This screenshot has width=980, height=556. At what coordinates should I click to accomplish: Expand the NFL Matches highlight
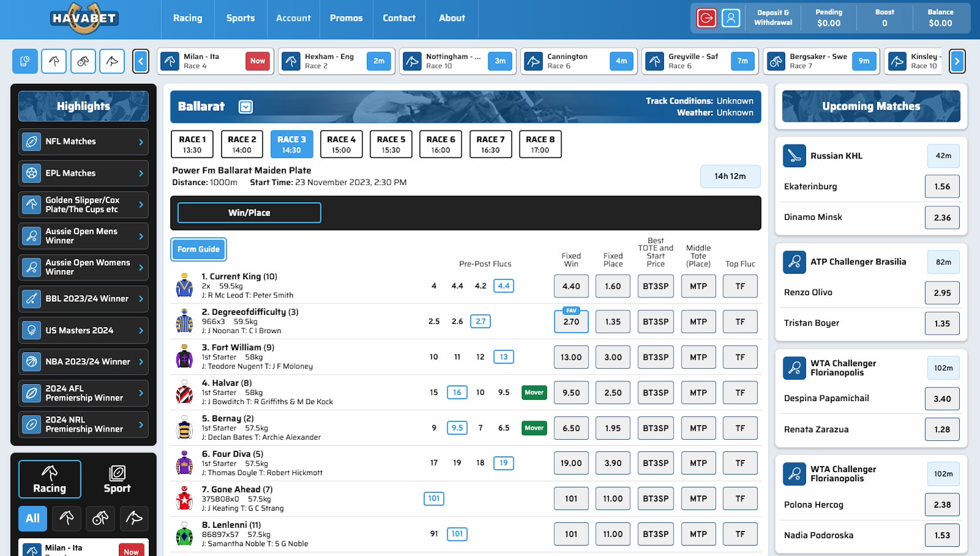click(83, 141)
